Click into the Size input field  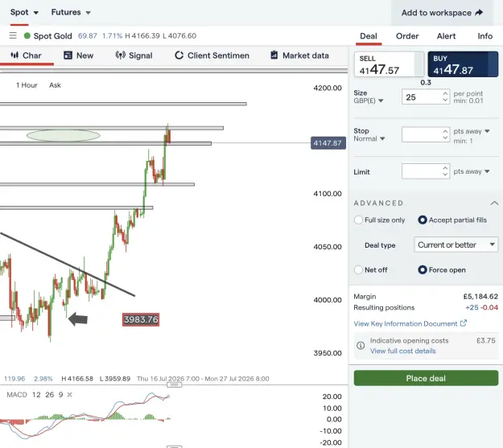(x=422, y=97)
